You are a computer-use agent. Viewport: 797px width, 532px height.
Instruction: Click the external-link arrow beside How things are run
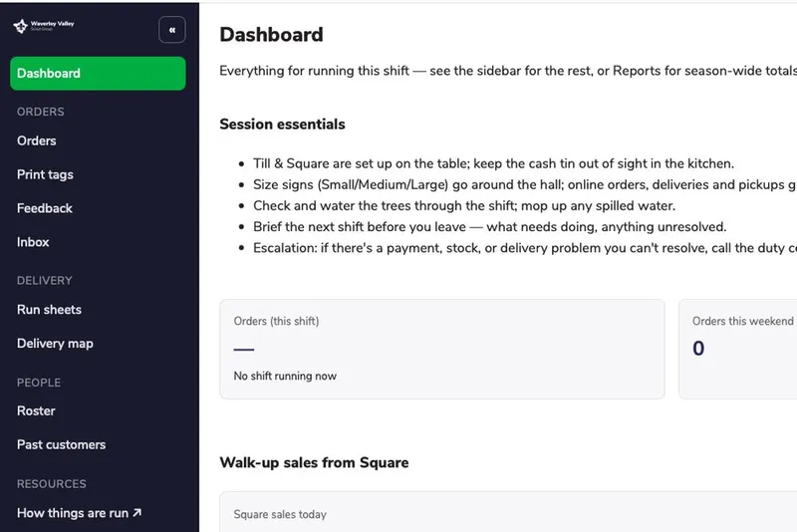136,513
